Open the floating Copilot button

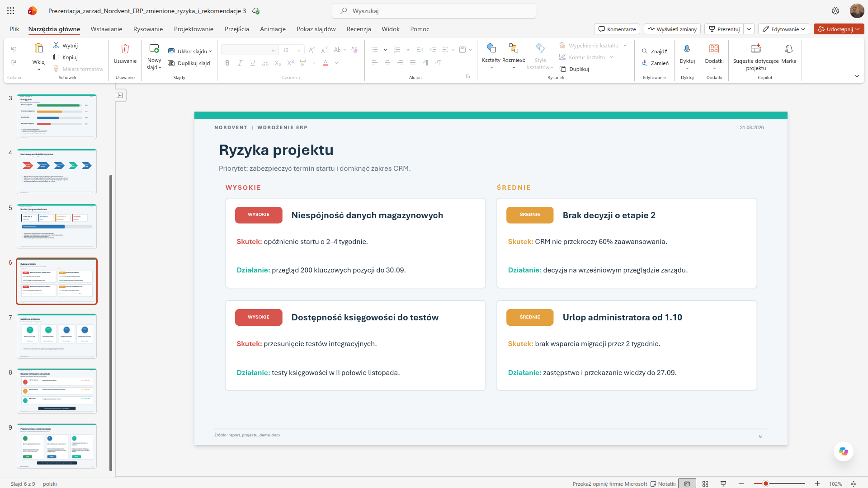[x=844, y=451]
